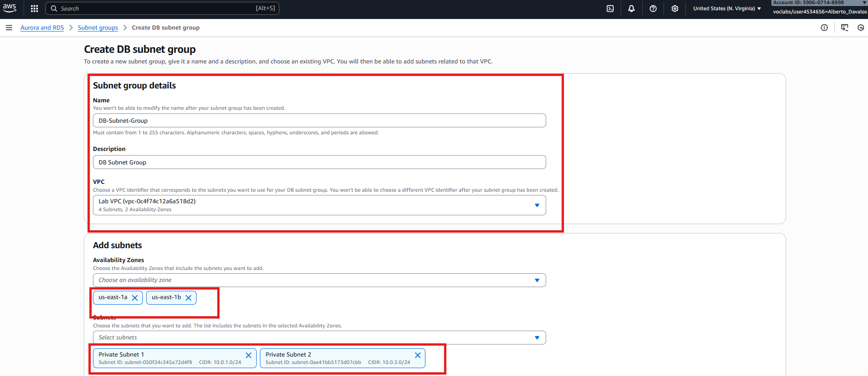Open the Select subnets dropdown
The height and width of the screenshot is (376, 868).
(319, 338)
